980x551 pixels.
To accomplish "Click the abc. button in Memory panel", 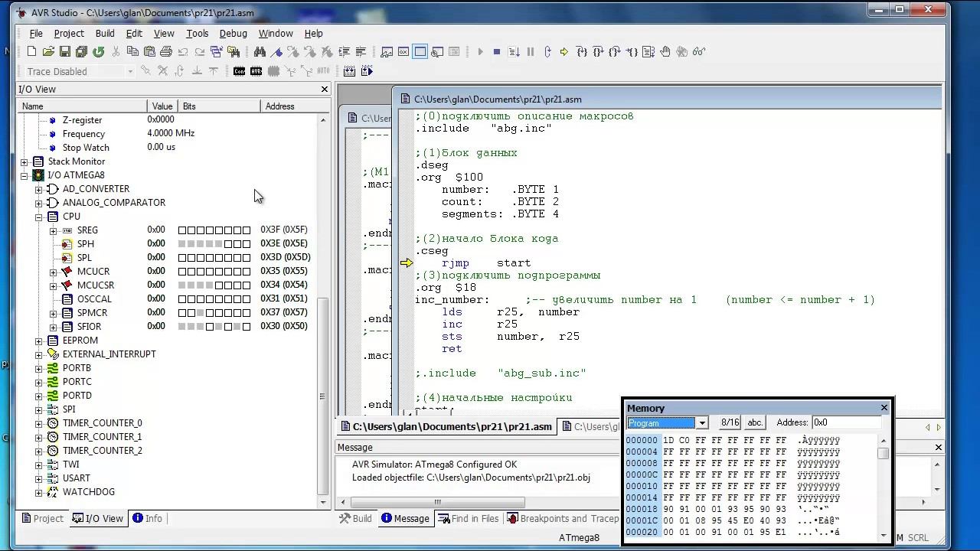I will [755, 422].
